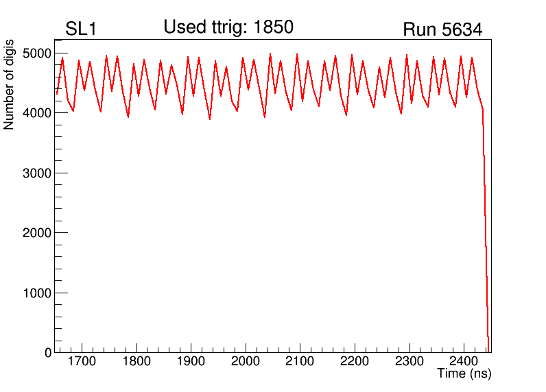
Task: Click the 0 label at the y-axis origin
Action: click(48, 352)
